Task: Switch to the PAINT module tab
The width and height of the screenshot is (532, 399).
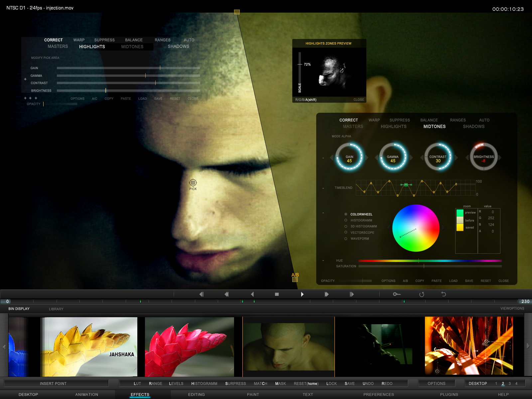Action: tap(253, 395)
